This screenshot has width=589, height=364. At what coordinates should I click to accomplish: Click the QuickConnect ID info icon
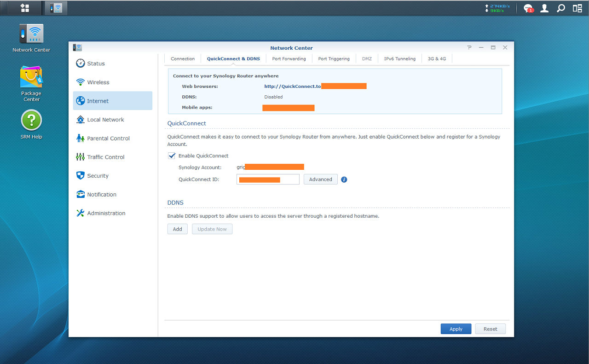tap(344, 179)
